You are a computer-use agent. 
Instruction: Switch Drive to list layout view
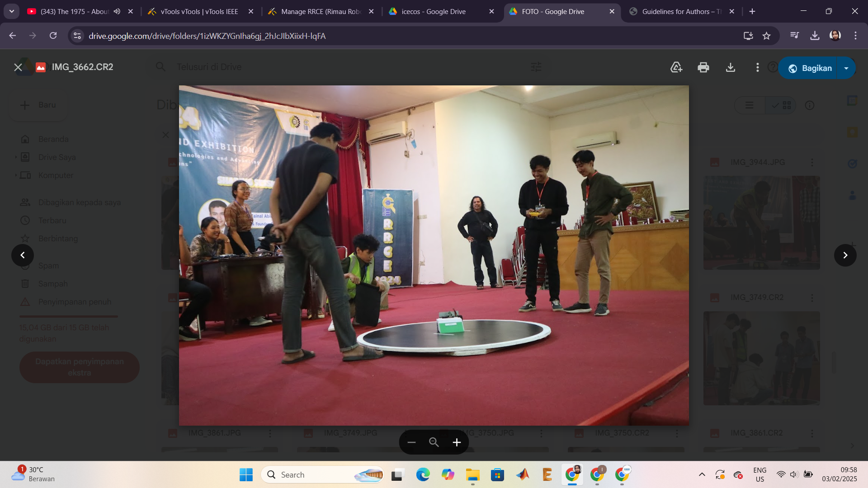(750, 105)
